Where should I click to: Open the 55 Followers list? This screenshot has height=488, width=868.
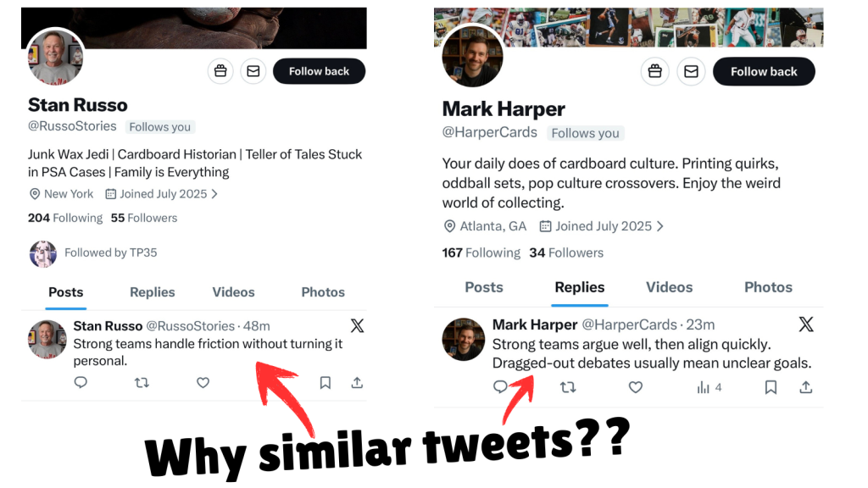click(143, 218)
